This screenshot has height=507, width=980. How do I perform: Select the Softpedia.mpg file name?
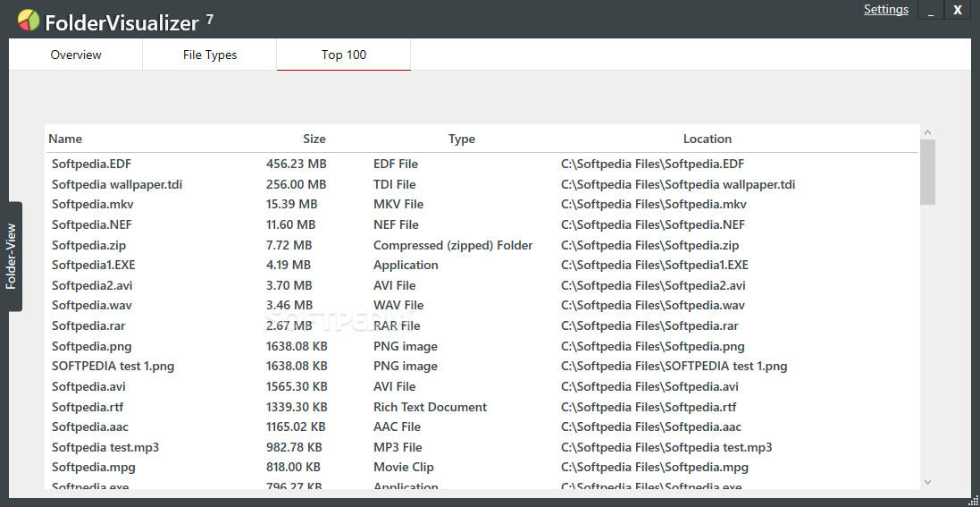93,467
